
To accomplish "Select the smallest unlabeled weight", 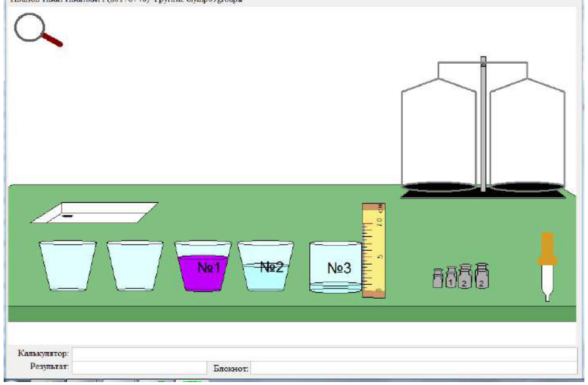I will tap(438, 279).
